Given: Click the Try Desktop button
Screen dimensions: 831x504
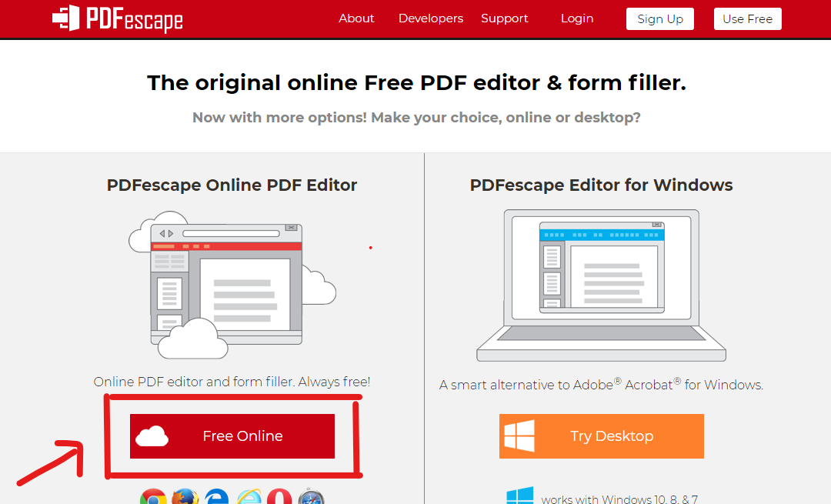Looking at the screenshot, I should 601,436.
